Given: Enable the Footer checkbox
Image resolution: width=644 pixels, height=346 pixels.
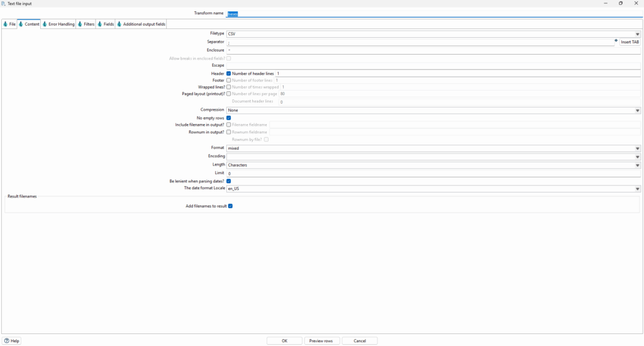Looking at the screenshot, I should (229, 81).
